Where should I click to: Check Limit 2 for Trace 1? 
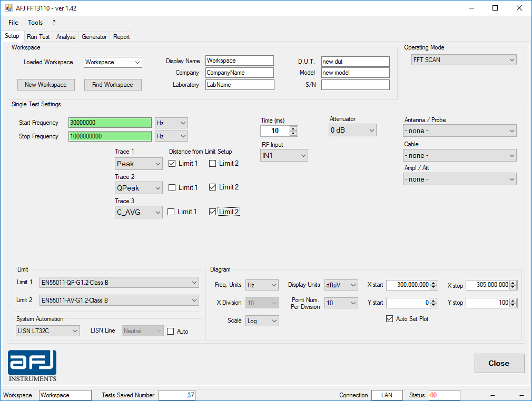[212, 163]
